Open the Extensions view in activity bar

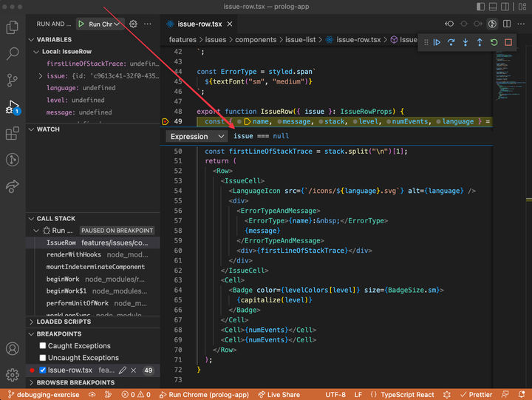tap(13, 134)
